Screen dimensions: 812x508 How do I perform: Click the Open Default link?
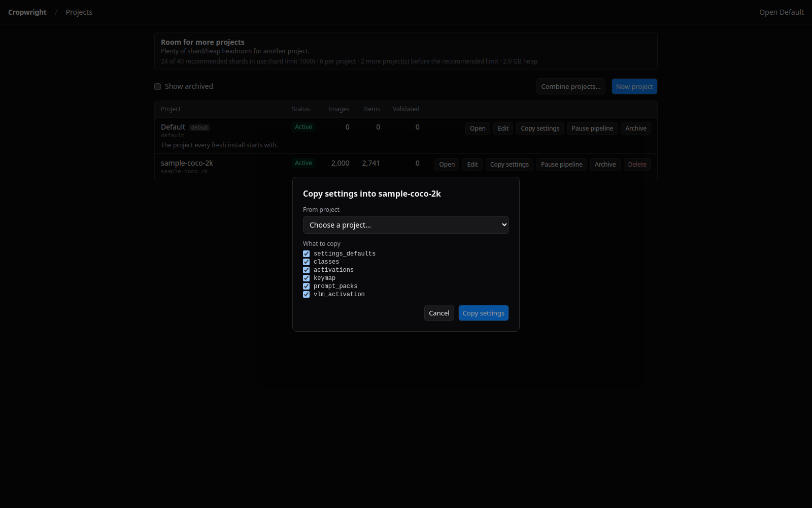point(782,12)
